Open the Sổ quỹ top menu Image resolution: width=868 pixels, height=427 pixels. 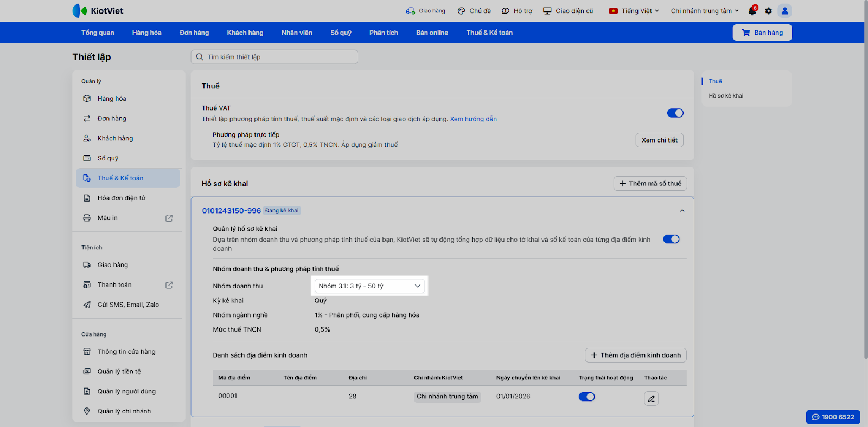pyautogui.click(x=341, y=33)
